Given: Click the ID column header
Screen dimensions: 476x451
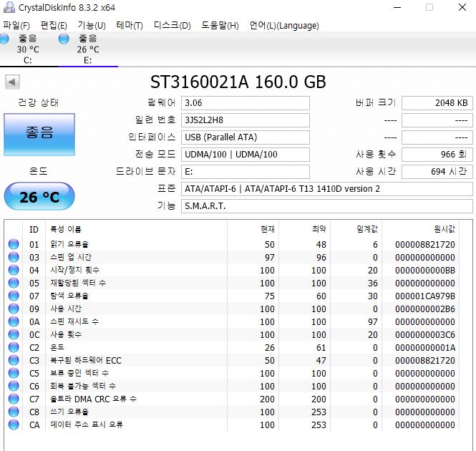Looking at the screenshot, I should (x=34, y=229).
